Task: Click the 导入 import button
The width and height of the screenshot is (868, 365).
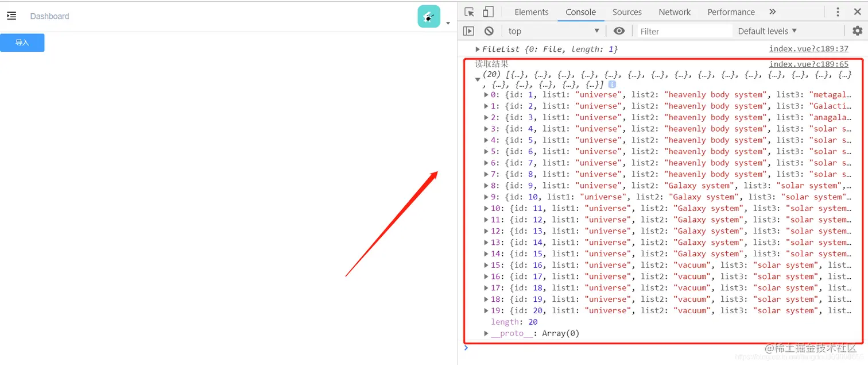Action: click(22, 43)
